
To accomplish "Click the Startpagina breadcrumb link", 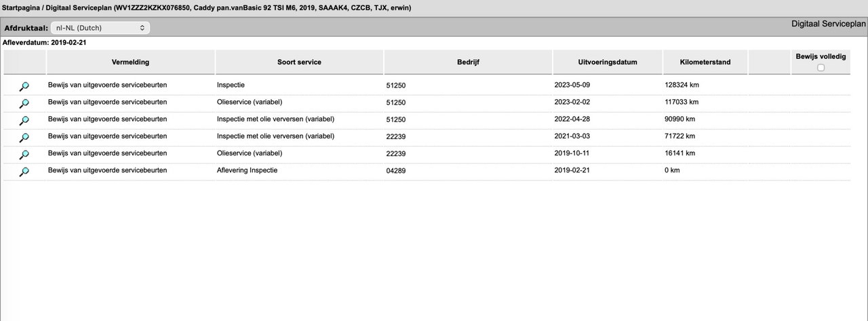I will point(21,8).
